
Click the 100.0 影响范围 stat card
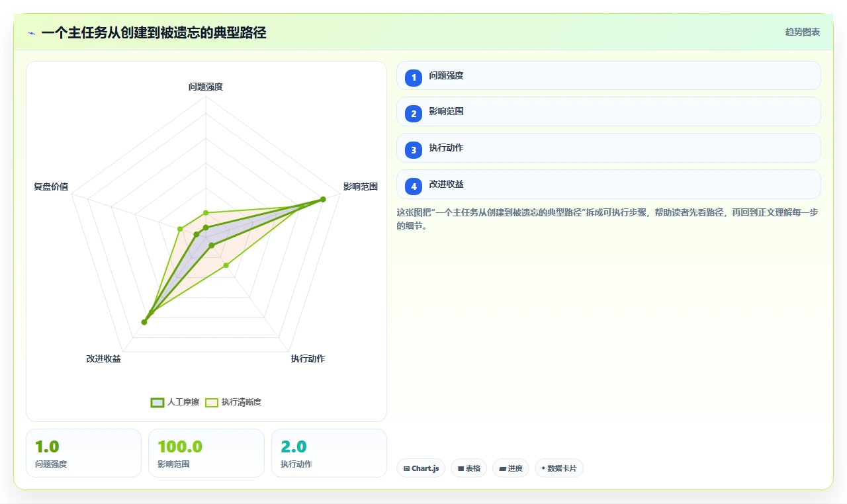pos(206,453)
